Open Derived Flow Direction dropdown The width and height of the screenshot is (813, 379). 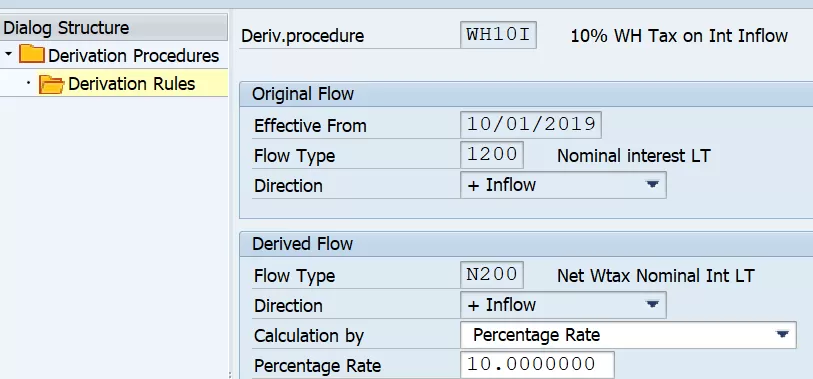[x=652, y=304]
